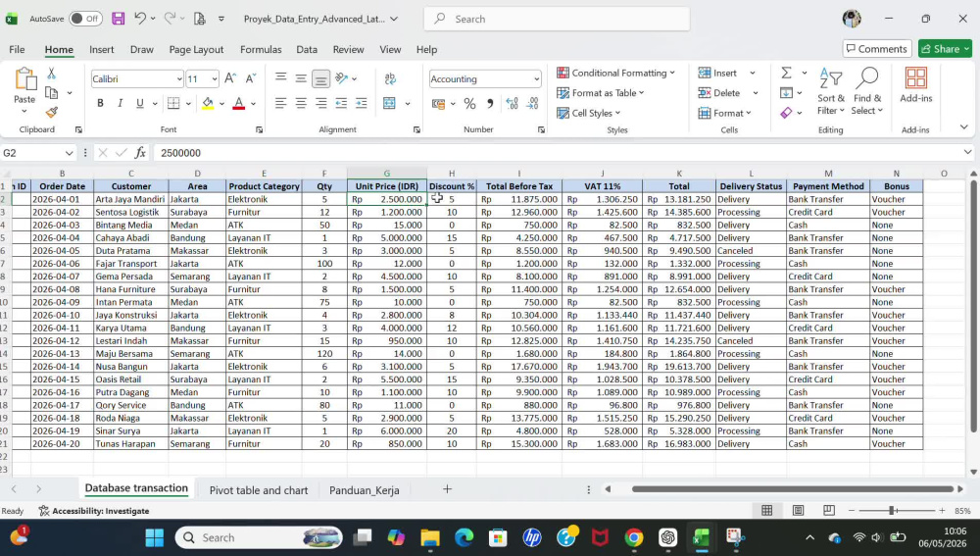Toggle Italic formatting

click(120, 103)
